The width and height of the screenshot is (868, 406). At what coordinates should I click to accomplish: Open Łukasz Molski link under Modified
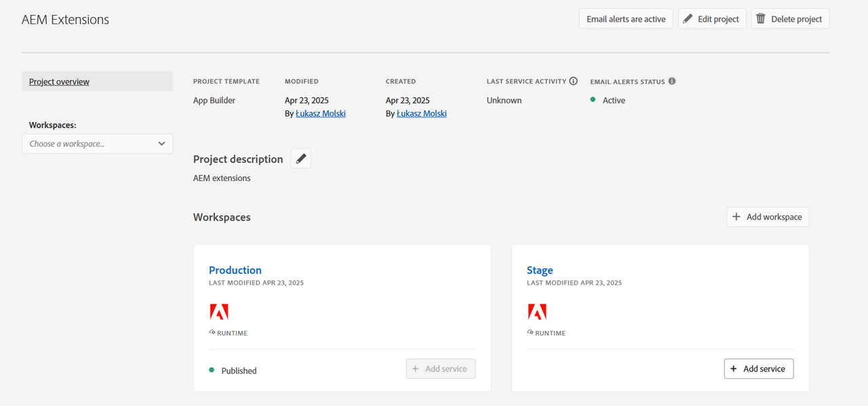tap(321, 114)
